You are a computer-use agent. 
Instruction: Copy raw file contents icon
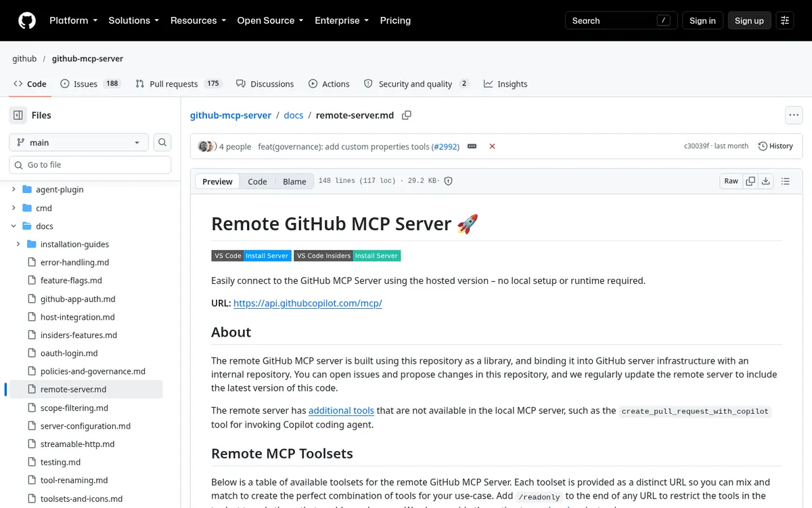750,181
